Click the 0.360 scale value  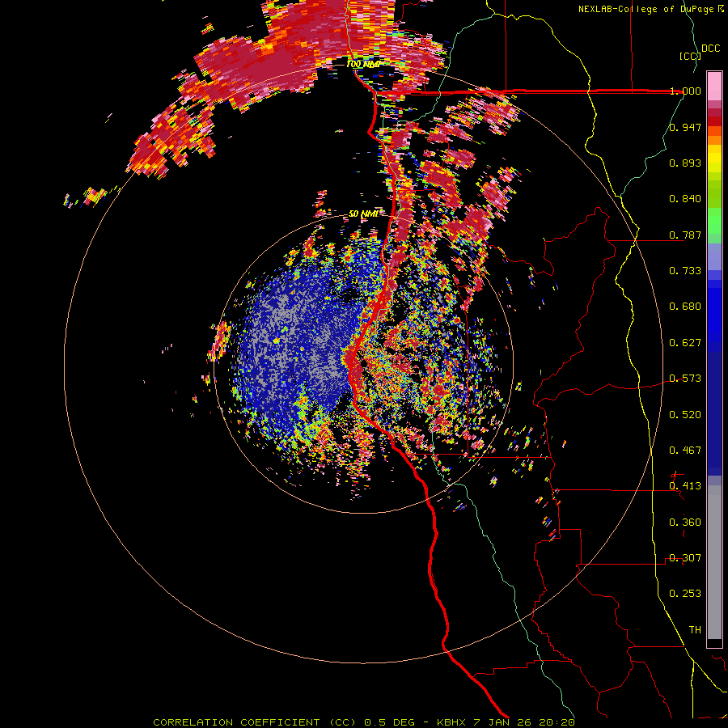685,523
